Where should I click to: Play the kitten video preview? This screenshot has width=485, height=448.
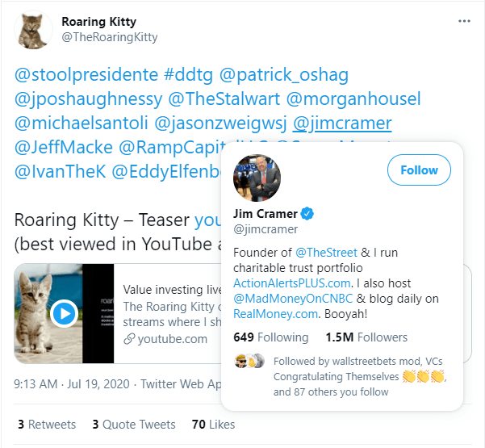(x=64, y=313)
